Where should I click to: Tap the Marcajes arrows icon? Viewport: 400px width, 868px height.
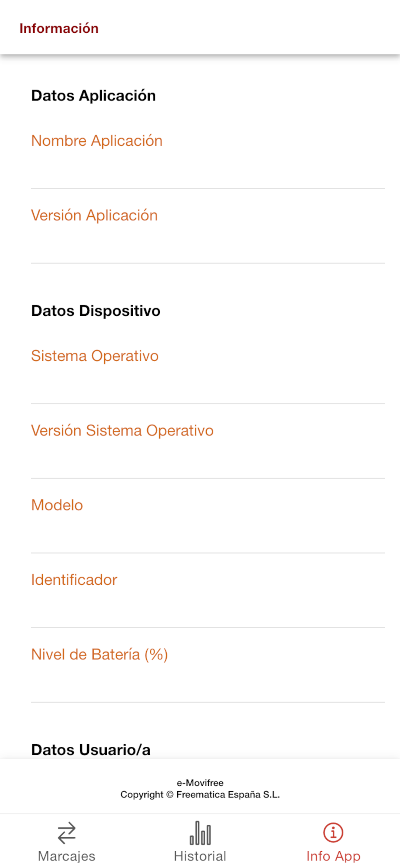(67, 833)
